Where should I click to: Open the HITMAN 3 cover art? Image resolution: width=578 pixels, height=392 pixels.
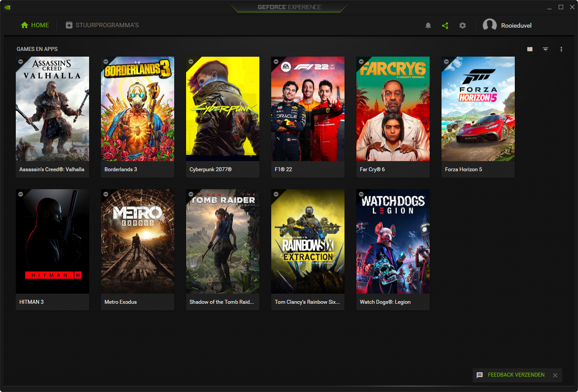[52, 241]
